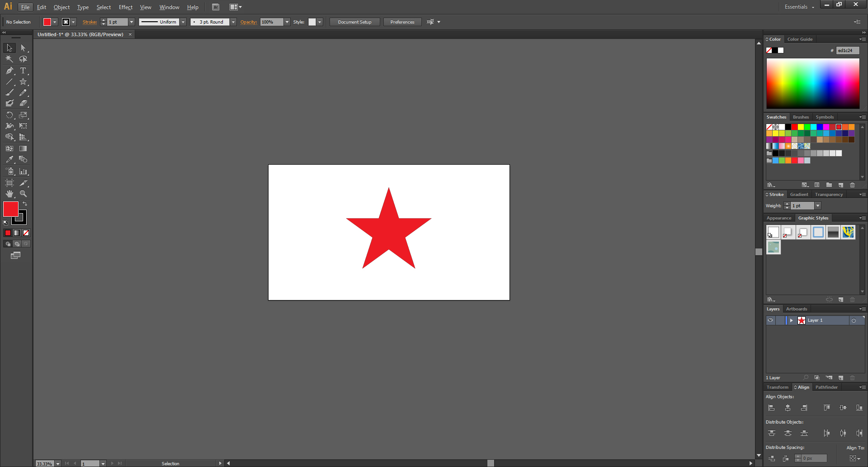This screenshot has height=467, width=868.
Task: Select the Artboard tool
Action: (x=9, y=183)
